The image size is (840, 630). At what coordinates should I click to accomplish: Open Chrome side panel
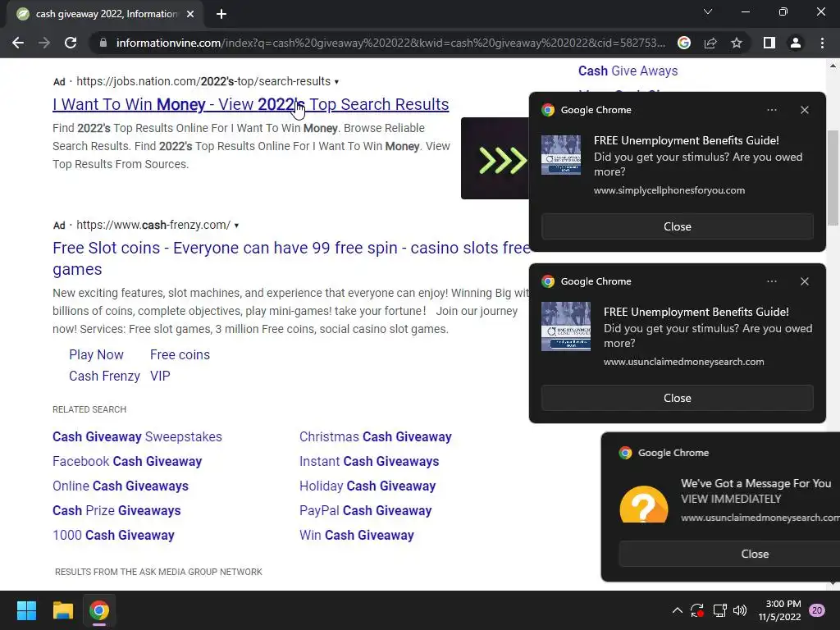(x=769, y=43)
